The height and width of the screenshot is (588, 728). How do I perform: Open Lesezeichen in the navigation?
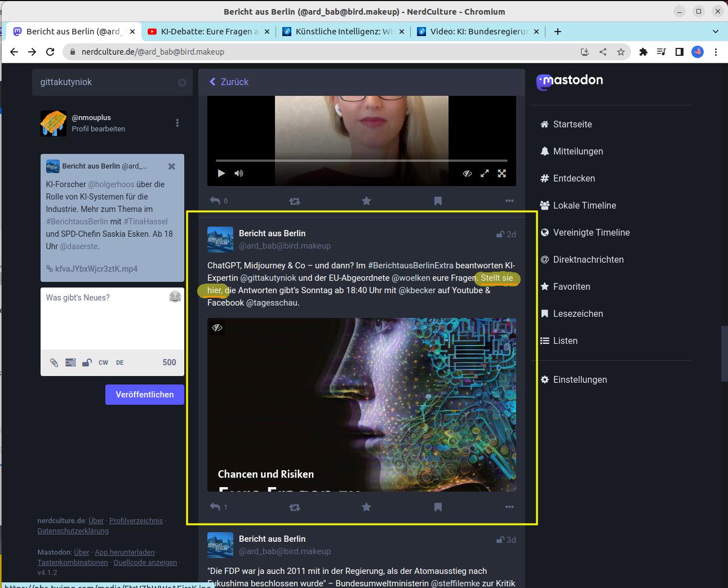pyautogui.click(x=572, y=313)
